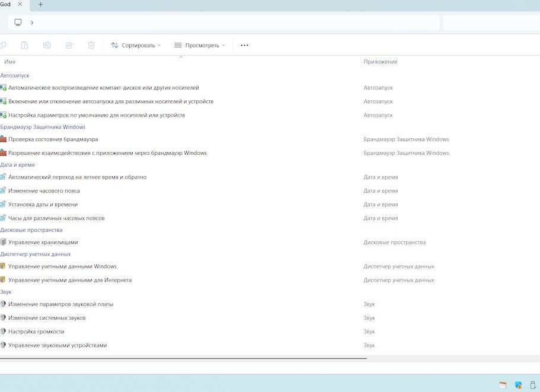Sort by the Имя column header
The width and height of the screenshot is (540, 392).
pos(9,62)
